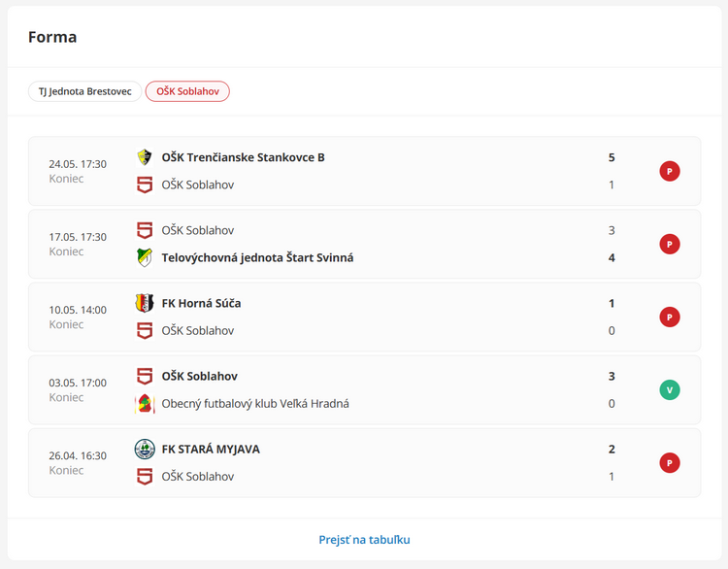Open the 10.05. 14:00 match row
Image resolution: width=728 pixels, height=569 pixels.
click(364, 318)
